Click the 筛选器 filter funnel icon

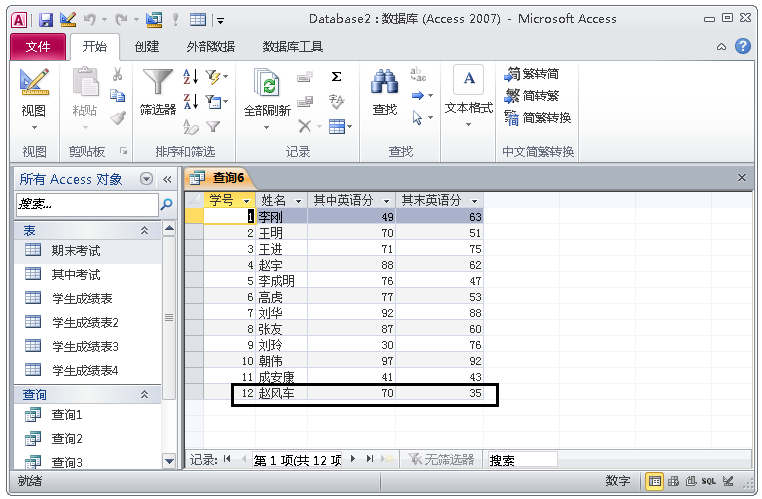(x=157, y=81)
